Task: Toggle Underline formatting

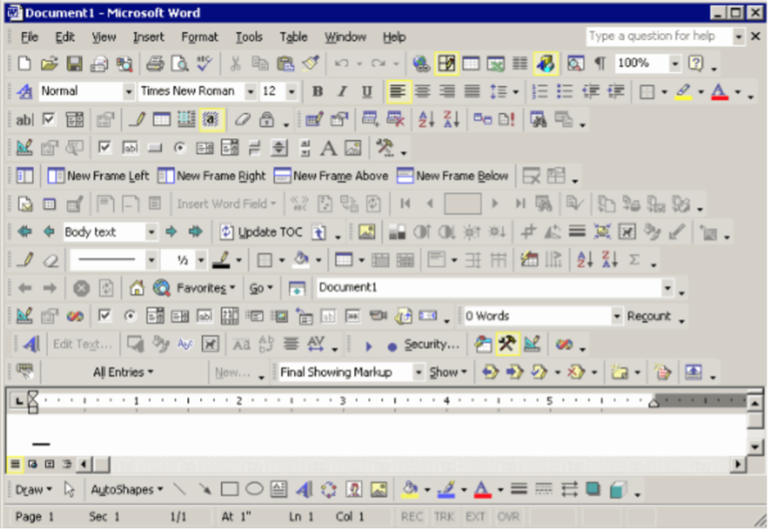Action: 367,92
